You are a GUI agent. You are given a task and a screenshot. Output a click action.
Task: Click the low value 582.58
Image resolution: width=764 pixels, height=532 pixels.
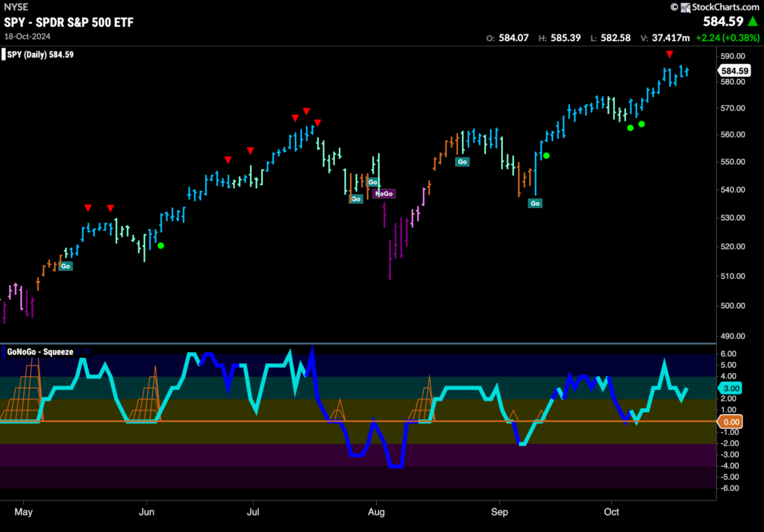pos(616,37)
